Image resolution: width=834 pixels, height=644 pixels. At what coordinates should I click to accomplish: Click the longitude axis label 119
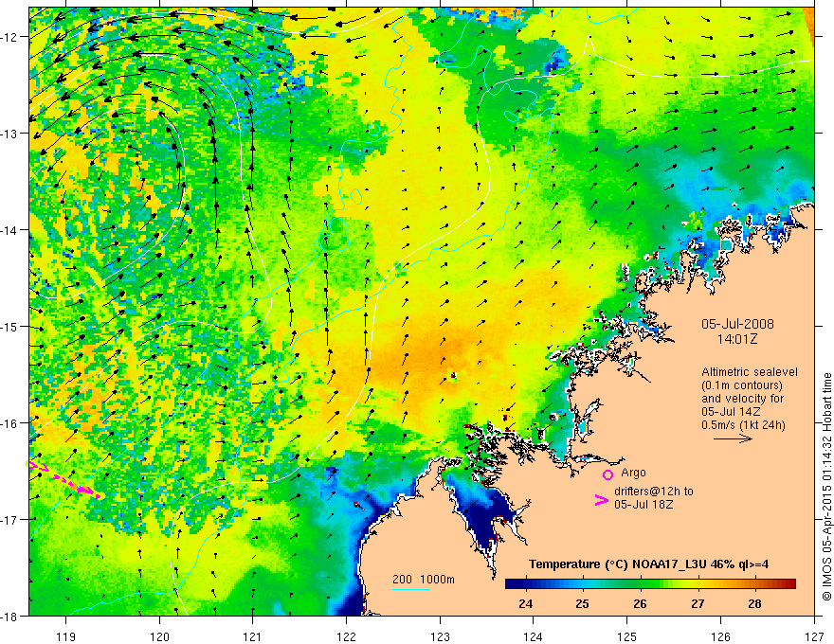[x=66, y=636]
